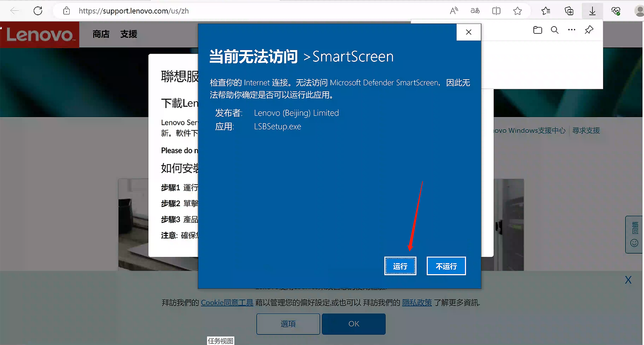The height and width of the screenshot is (345, 644).
Task: Open more options in downloads panel
Action: pyautogui.click(x=572, y=30)
